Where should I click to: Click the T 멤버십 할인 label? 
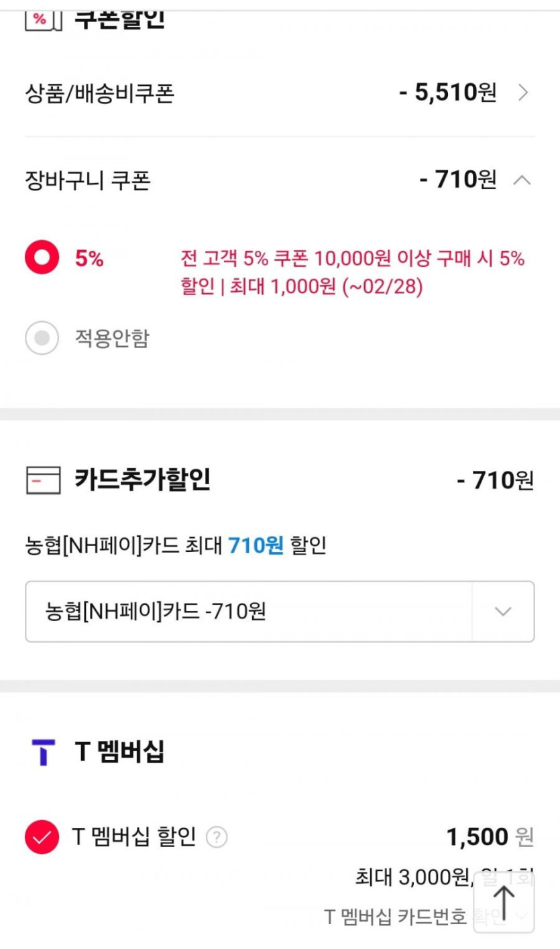point(133,837)
